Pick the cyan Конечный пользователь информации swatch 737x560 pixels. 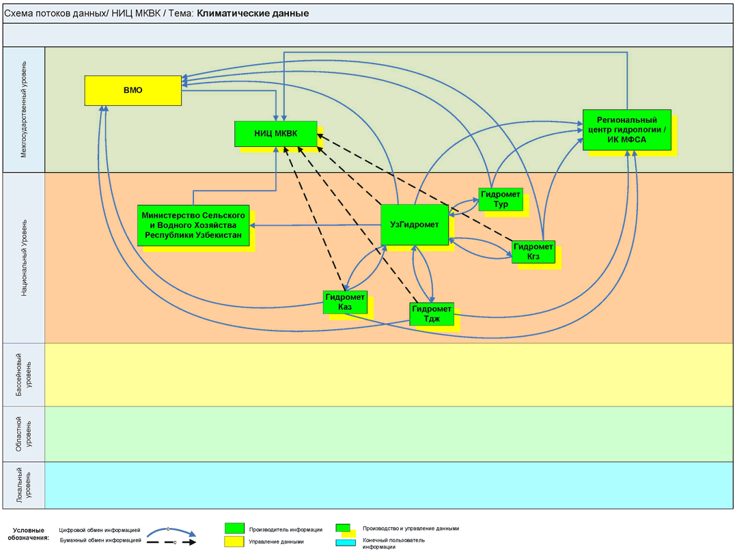point(346,543)
